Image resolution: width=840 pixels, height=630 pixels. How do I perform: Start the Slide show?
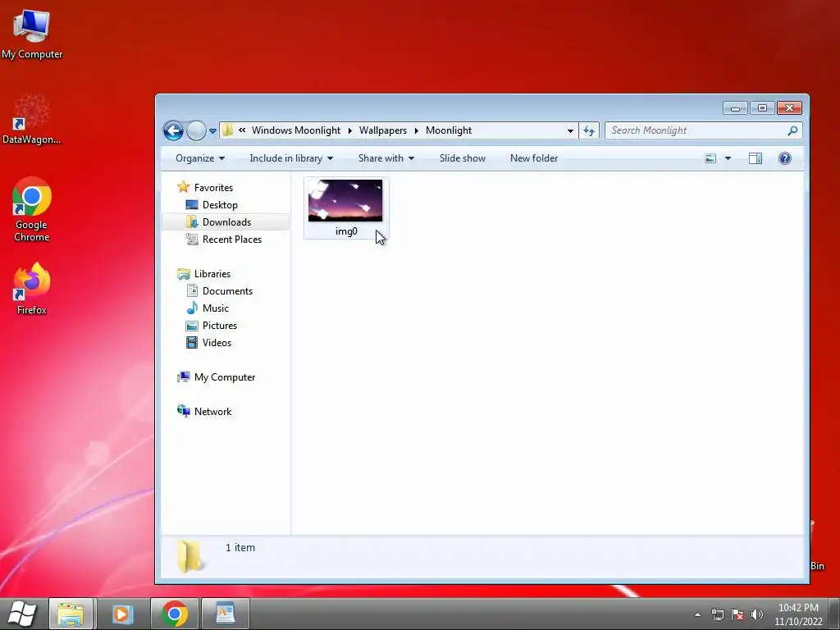pos(463,158)
